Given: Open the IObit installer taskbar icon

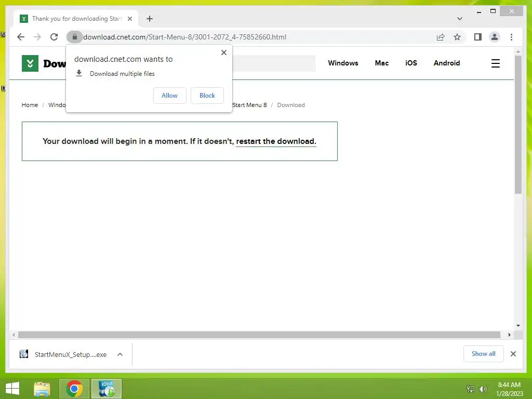Looking at the screenshot, I should (106, 389).
